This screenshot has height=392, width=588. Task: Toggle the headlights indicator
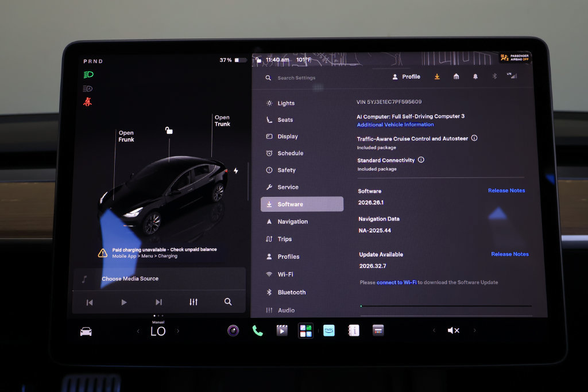(x=88, y=75)
